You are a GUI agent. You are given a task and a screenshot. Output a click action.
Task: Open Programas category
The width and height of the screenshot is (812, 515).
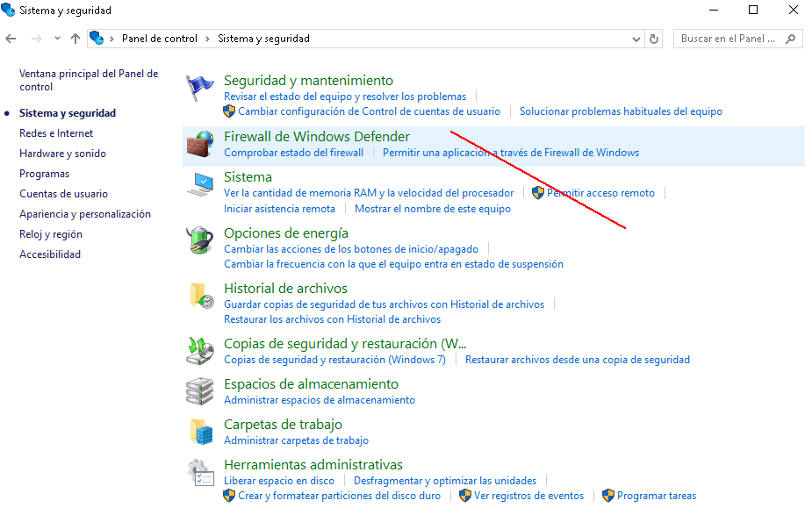click(44, 174)
